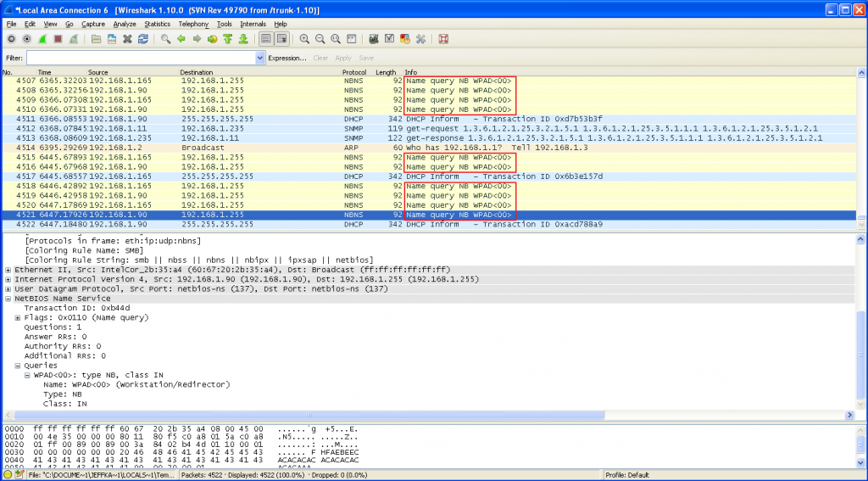Image resolution: width=868 pixels, height=481 pixels.
Task: Click the Zoom in icon
Action: 304,39
